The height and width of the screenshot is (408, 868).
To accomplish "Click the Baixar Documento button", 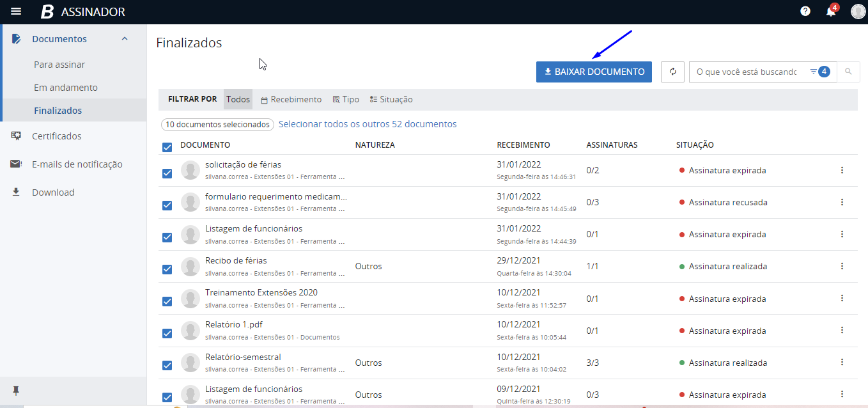I will coord(594,72).
